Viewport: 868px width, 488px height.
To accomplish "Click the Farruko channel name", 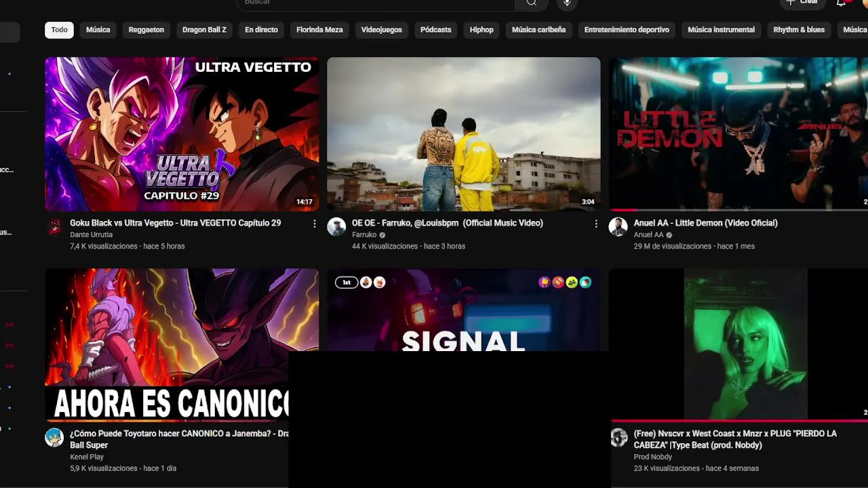I will pyautogui.click(x=364, y=235).
